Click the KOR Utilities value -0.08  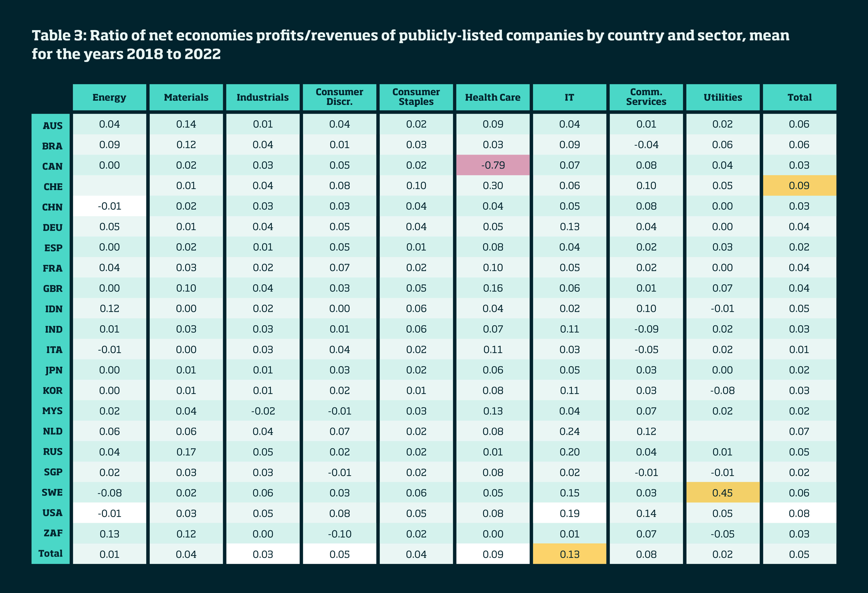(x=723, y=391)
